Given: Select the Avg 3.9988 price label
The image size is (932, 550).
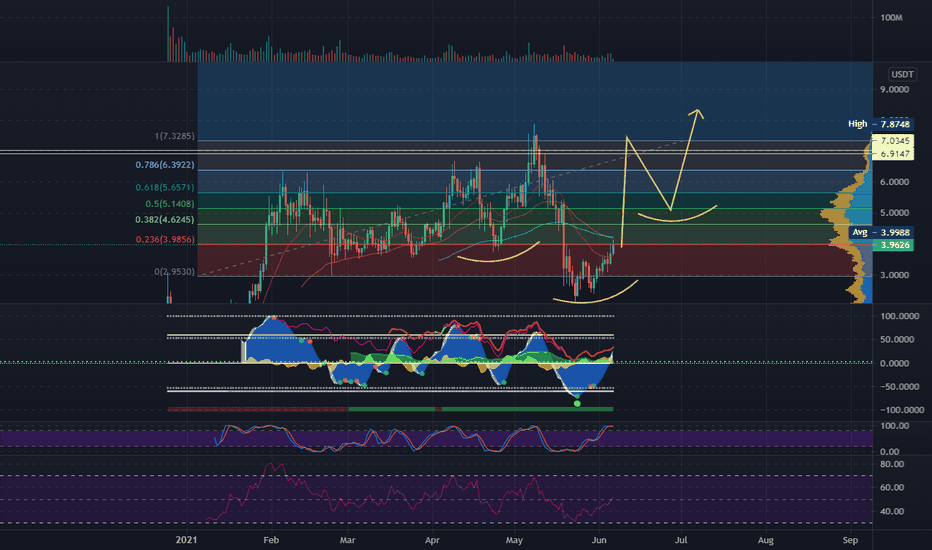Looking at the screenshot, I should [881, 232].
